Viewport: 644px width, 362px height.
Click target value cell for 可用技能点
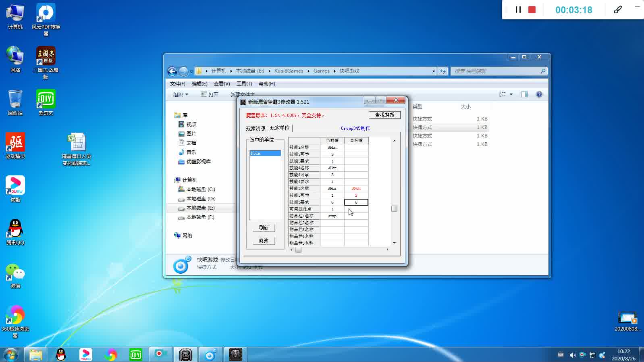[x=356, y=209]
